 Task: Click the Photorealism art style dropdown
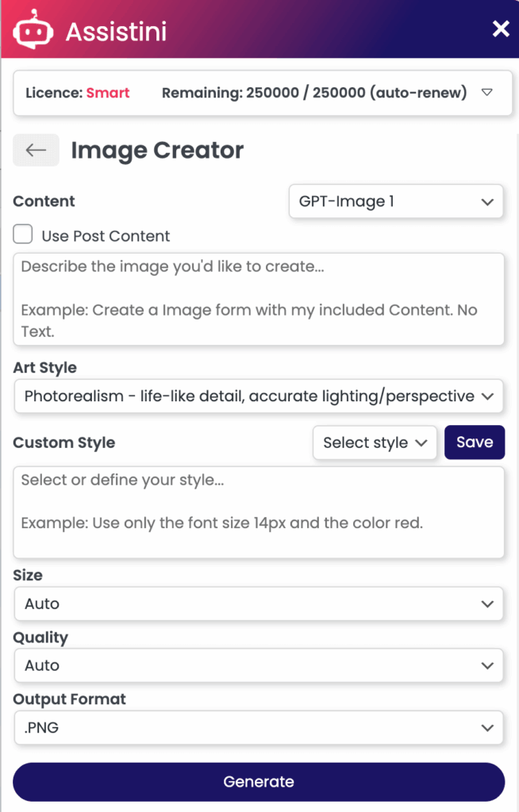(x=259, y=396)
